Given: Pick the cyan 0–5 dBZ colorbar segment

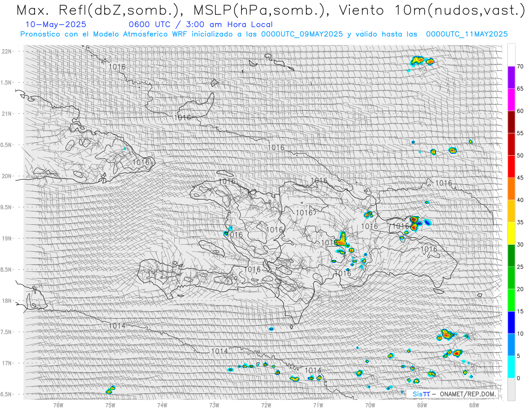Looking at the screenshot, I should [511, 367].
